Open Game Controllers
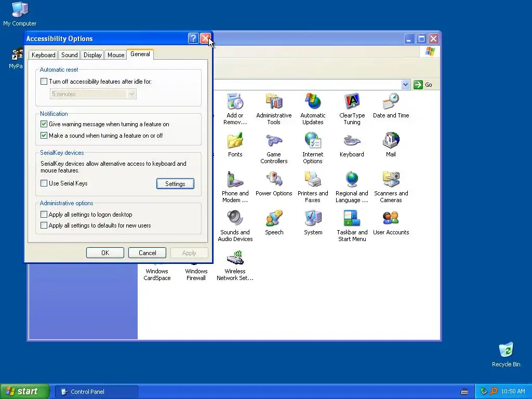532x399 pixels. click(x=274, y=148)
